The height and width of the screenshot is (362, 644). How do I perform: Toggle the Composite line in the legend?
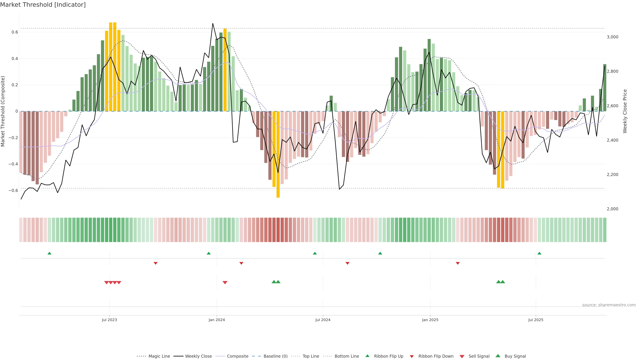[237, 356]
